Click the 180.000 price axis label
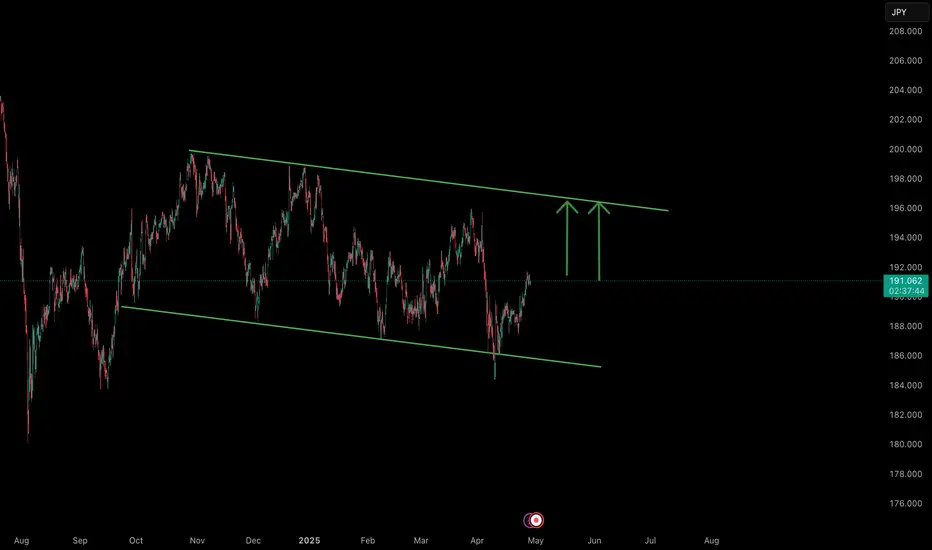The height and width of the screenshot is (550, 932). [x=905, y=444]
